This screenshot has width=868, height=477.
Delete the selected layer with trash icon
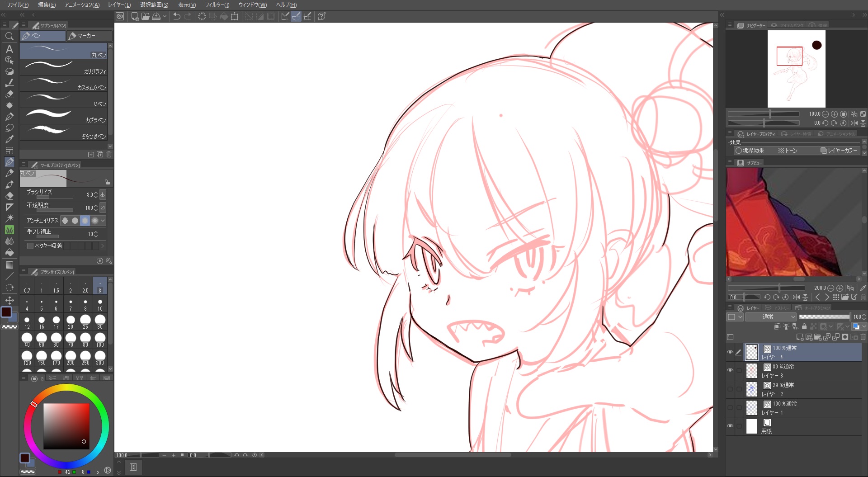tap(863, 337)
